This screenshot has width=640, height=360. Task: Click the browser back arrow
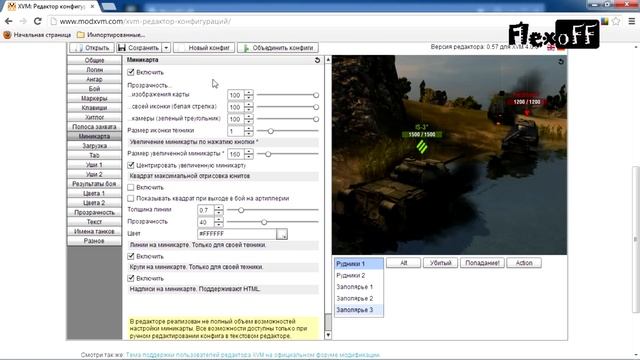pyautogui.click(x=9, y=21)
